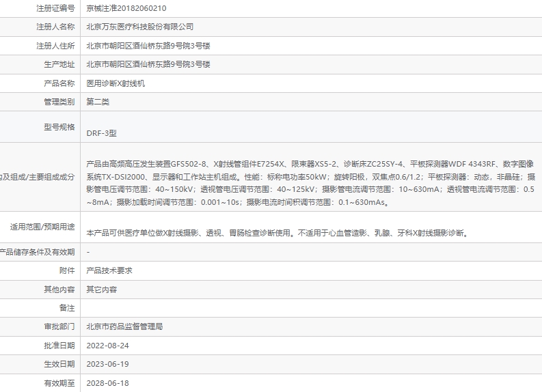Click the 注册证编号 row label

coord(55,8)
